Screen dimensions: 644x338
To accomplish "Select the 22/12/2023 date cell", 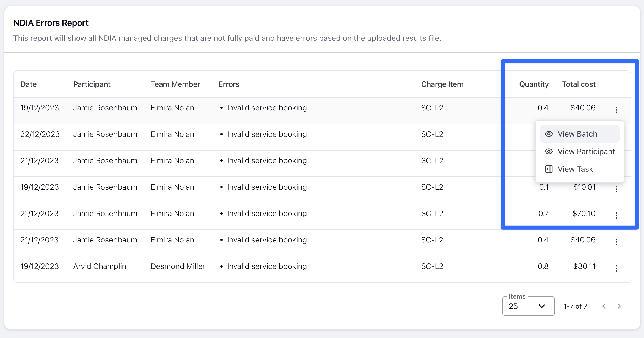I will (x=40, y=134).
